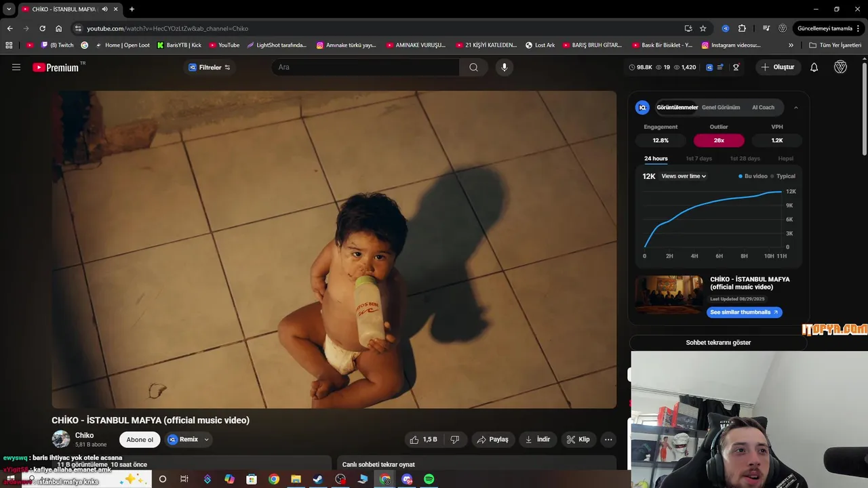Open the account avatar menu

841,67
